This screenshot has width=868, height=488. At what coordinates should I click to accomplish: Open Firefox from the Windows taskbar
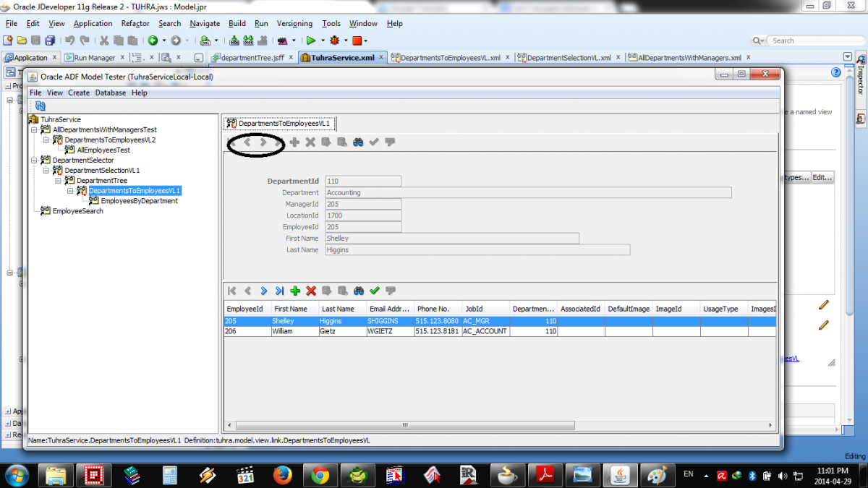pyautogui.click(x=283, y=475)
